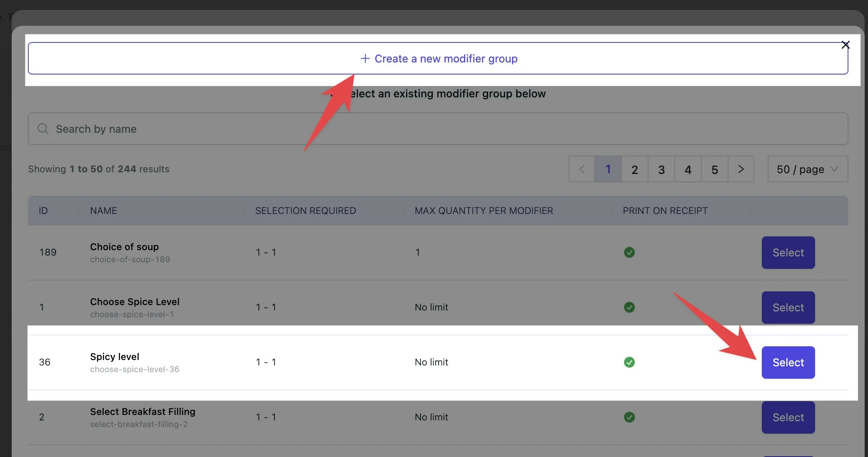Click page 2 of the results list
Image resolution: width=868 pixels, height=457 pixels.
[x=634, y=169]
